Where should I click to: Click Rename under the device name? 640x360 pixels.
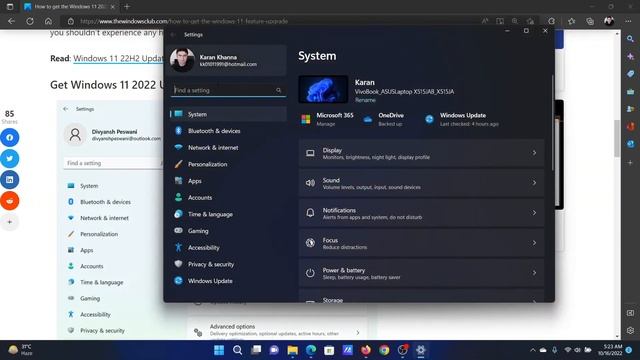(365, 100)
